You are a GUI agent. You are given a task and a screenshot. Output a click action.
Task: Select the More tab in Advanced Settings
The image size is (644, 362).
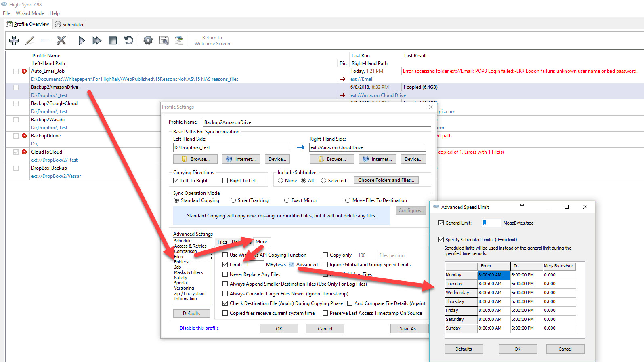coord(261,242)
